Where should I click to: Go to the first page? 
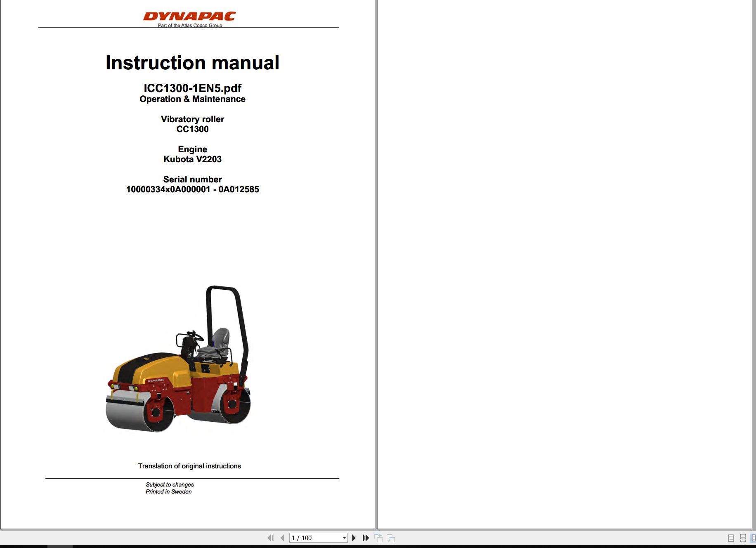[271, 538]
